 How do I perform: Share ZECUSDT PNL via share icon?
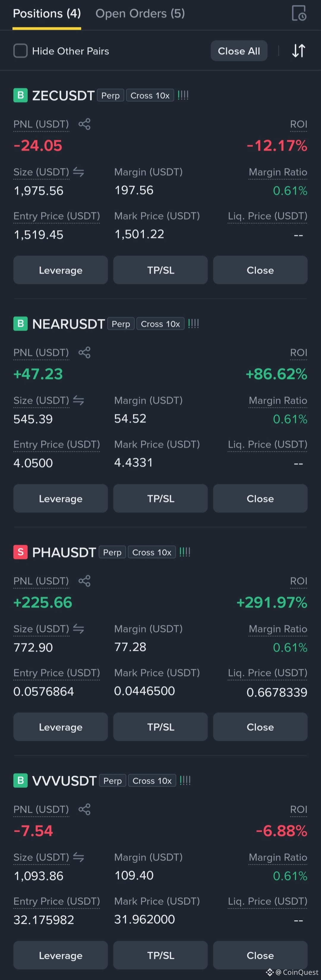click(84, 124)
